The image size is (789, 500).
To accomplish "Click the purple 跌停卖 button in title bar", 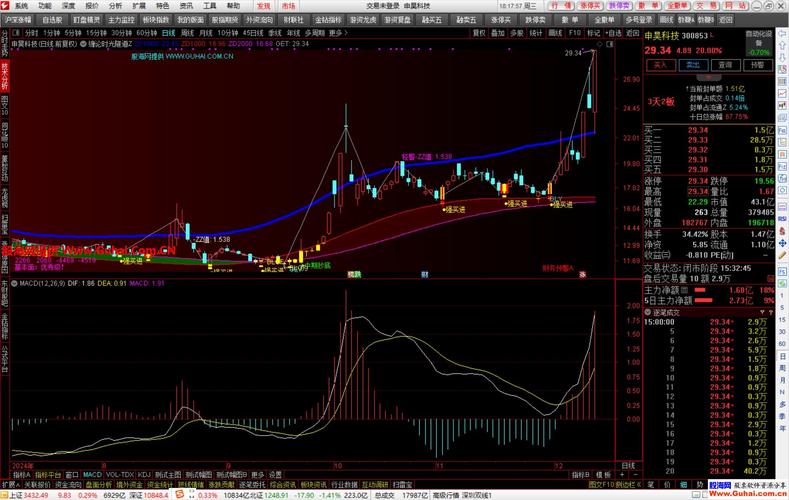I will 618,6.
